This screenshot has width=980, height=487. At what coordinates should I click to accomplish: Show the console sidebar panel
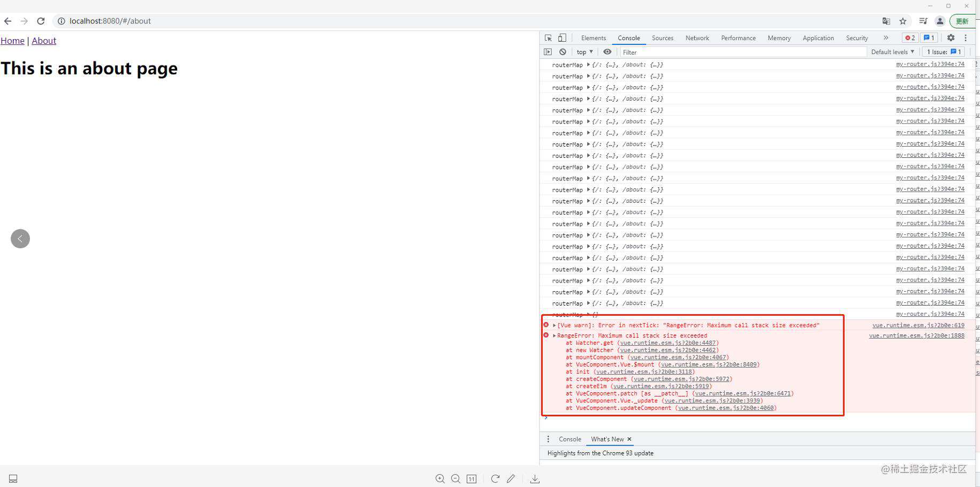[548, 52]
